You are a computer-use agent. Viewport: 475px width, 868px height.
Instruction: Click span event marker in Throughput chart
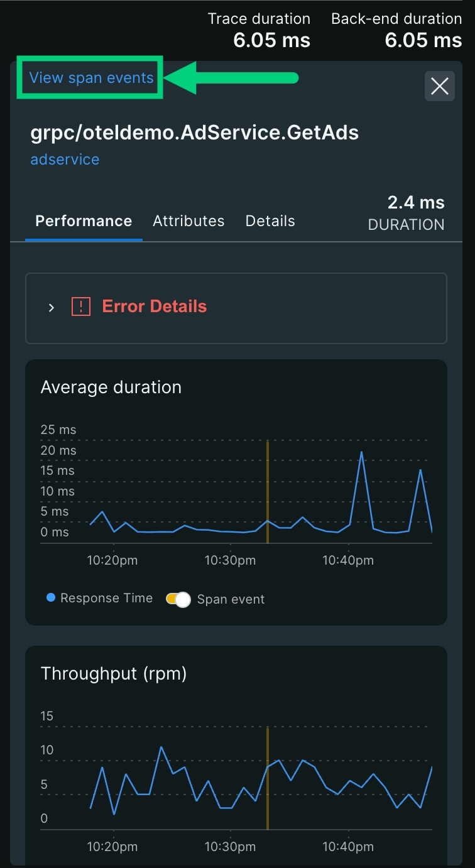click(x=268, y=779)
